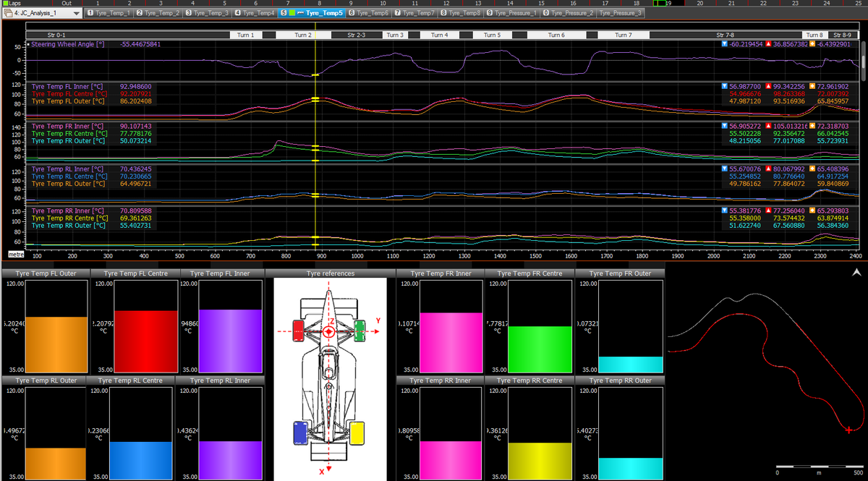The image size is (868, 481).
Task: Click the steering angle minimum value icon
Action: point(725,45)
